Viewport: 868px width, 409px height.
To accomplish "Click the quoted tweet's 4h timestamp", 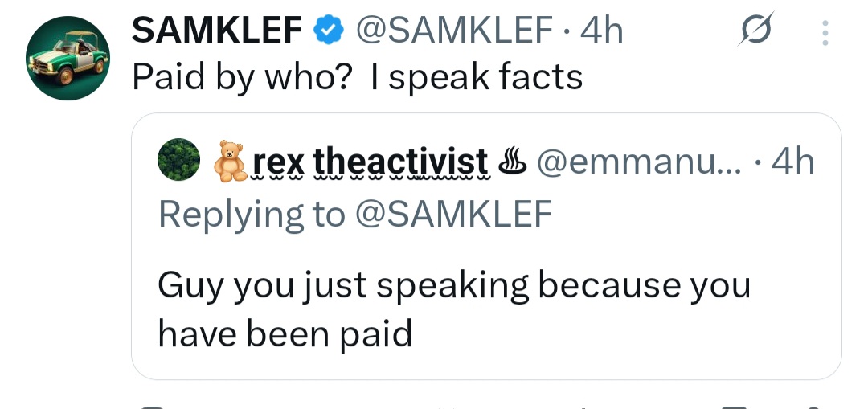I will (x=792, y=162).
